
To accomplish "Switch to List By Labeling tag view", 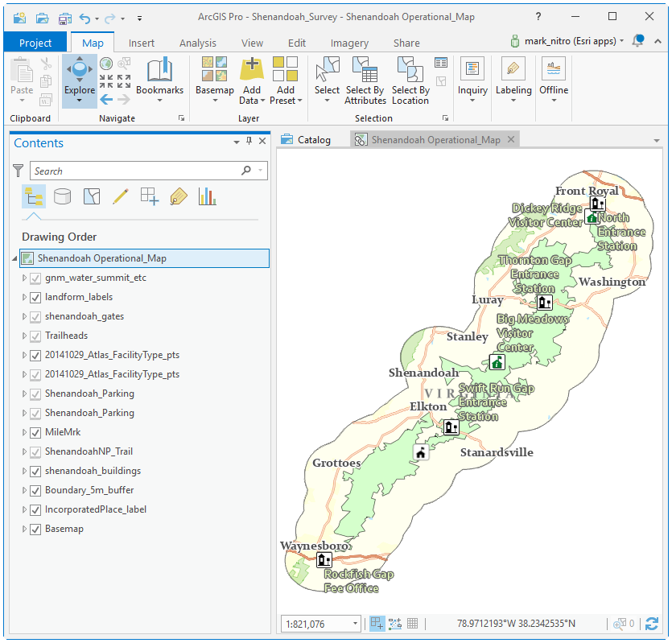I will click(179, 196).
